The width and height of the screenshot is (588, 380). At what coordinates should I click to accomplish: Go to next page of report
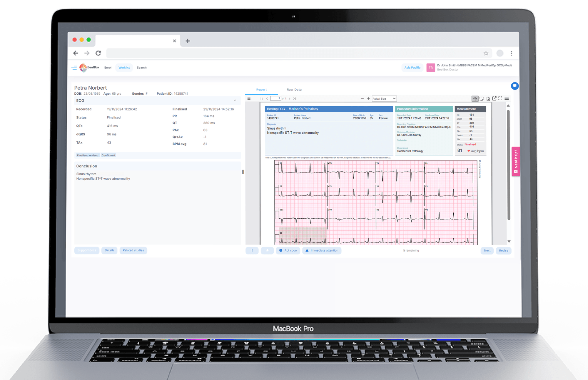tap(290, 99)
